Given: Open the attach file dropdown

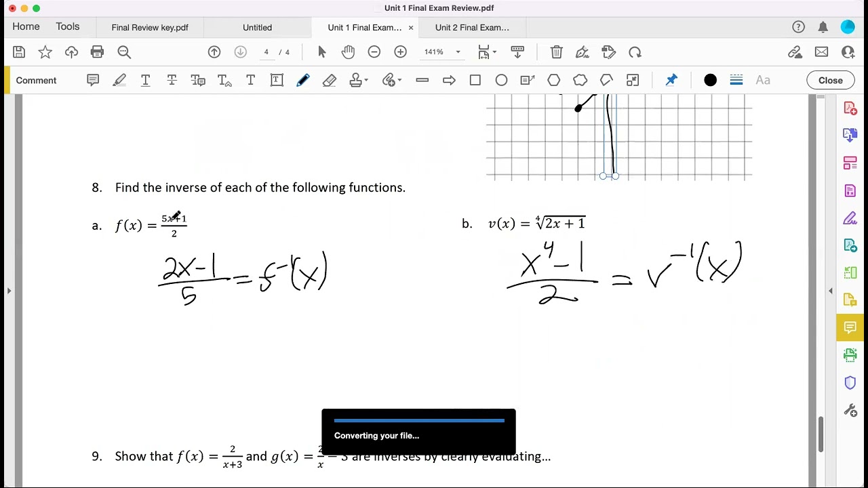Looking at the screenshot, I should pos(392,80).
